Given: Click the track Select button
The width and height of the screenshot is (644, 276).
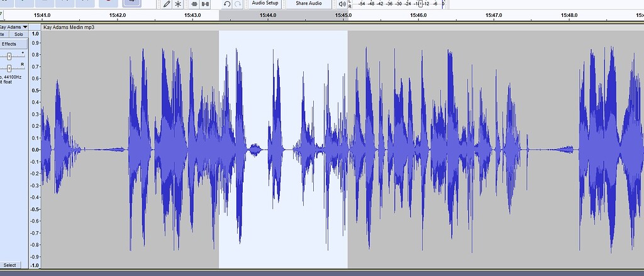Looking at the screenshot, I should point(10,265).
